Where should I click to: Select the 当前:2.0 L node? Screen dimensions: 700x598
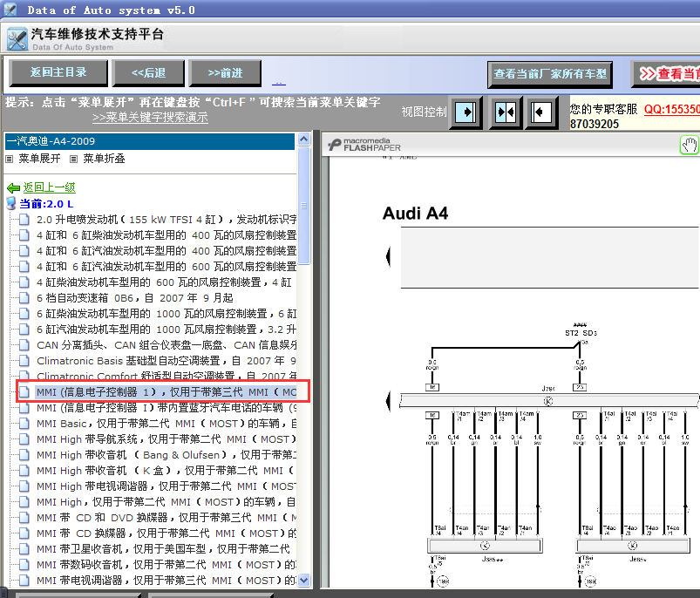[46, 204]
